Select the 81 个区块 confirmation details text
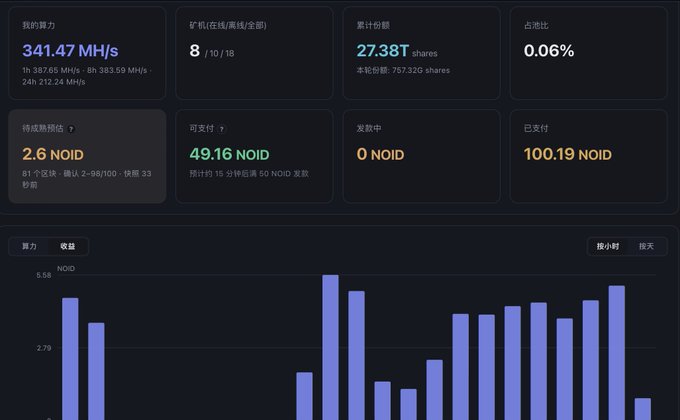 (x=87, y=179)
